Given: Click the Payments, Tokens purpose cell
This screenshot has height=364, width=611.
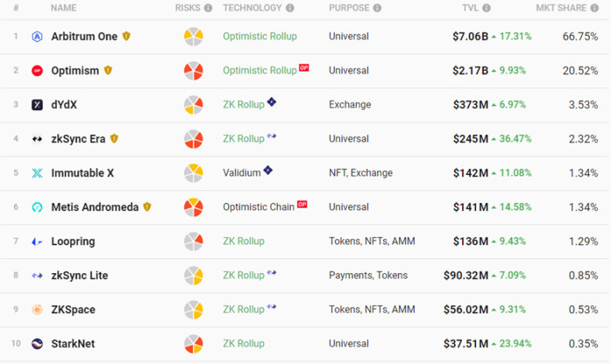Looking at the screenshot, I should [x=368, y=275].
